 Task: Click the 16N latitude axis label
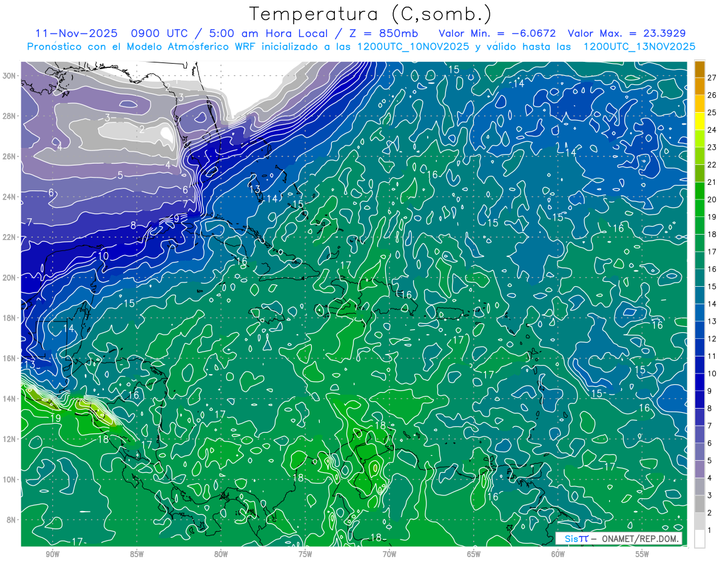(x=10, y=358)
